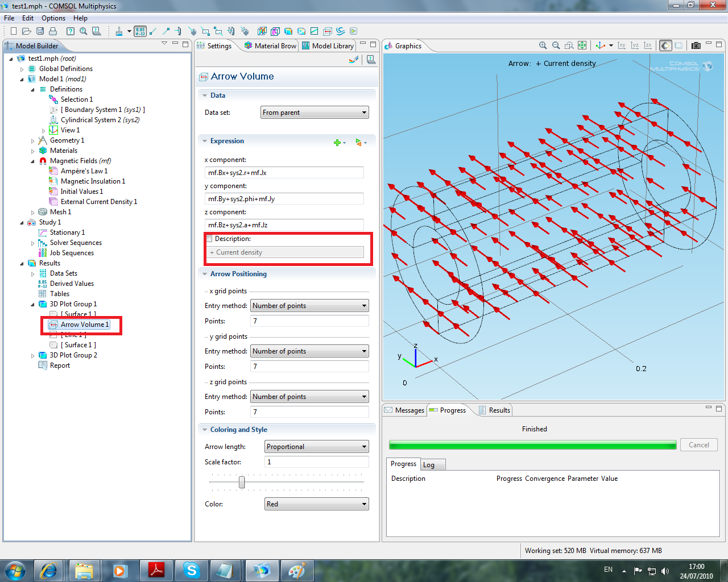
Task: Collapse the Expression section
Action: (205, 141)
